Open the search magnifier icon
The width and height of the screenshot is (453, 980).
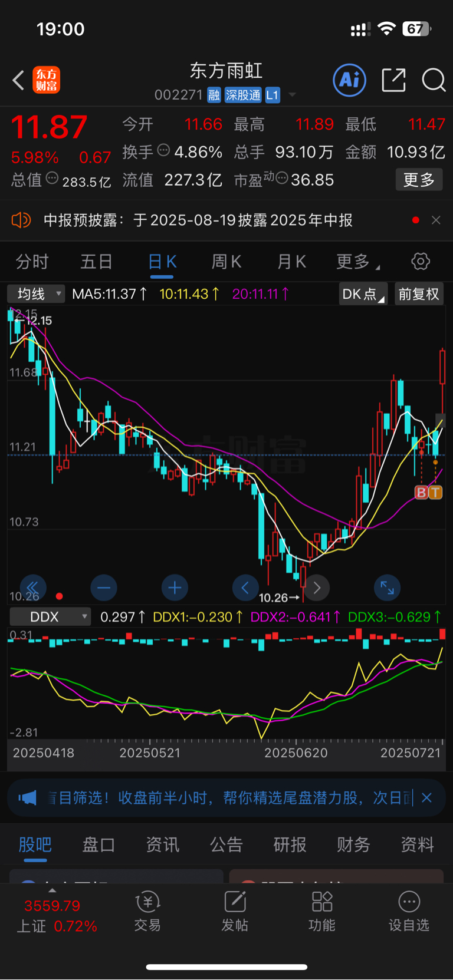434,80
